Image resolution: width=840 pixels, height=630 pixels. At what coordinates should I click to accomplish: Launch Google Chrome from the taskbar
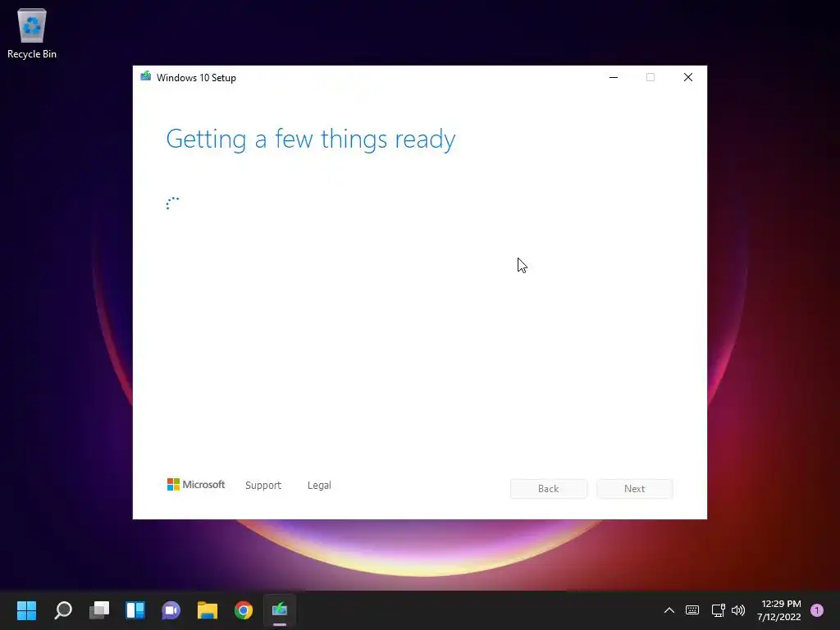click(x=243, y=609)
